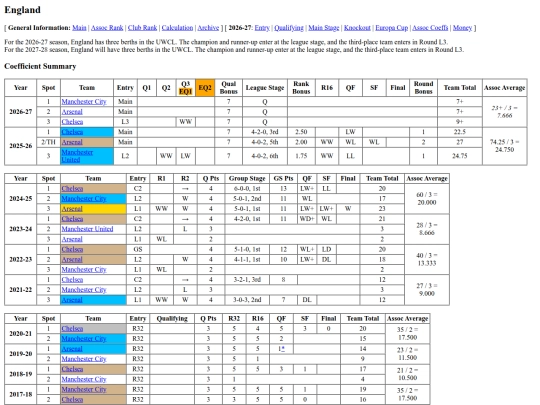Open Manchester City link in 2018-19 row
This screenshot has width=540, height=405.
point(84,379)
